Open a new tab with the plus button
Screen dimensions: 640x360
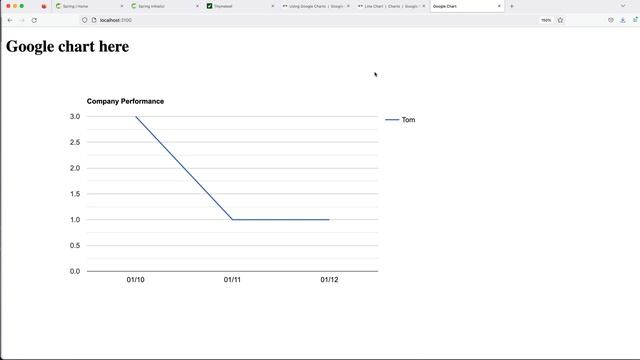512,6
